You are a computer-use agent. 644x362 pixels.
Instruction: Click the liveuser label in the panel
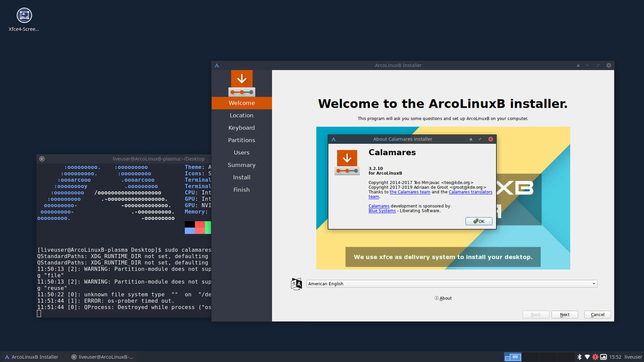[x=633, y=357]
